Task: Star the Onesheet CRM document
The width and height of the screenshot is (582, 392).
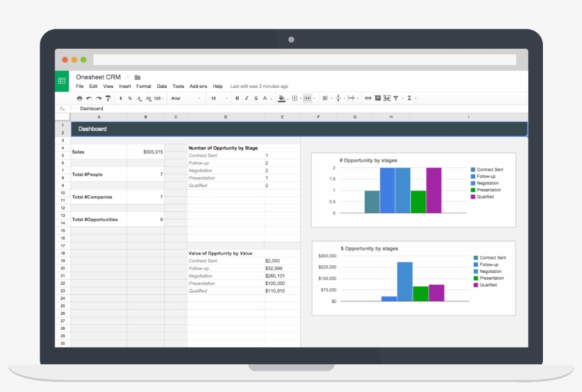Action: click(x=128, y=77)
